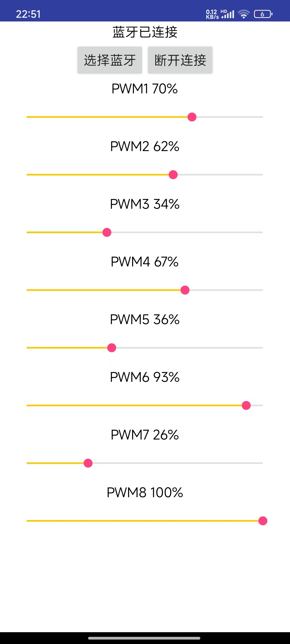
Task: Click the cellular signal bars icon
Action: click(228, 14)
